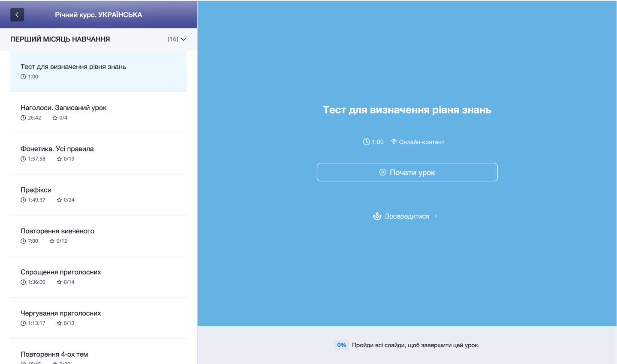Viewport: 617px width, 364px height.
Task: Click the 0/12 score for Повторення вивченого
Action: pyautogui.click(x=62, y=241)
